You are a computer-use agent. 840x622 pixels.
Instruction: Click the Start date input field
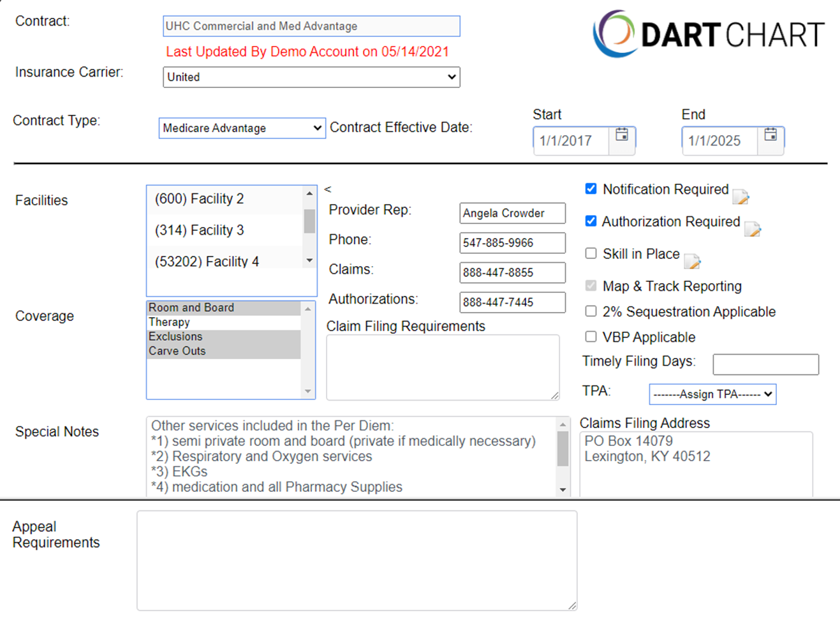tap(571, 141)
